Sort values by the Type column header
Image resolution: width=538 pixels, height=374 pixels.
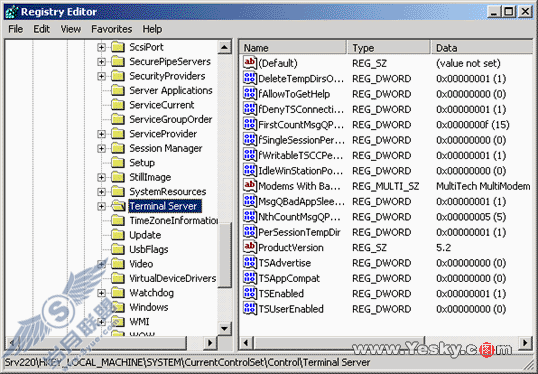[x=388, y=48]
